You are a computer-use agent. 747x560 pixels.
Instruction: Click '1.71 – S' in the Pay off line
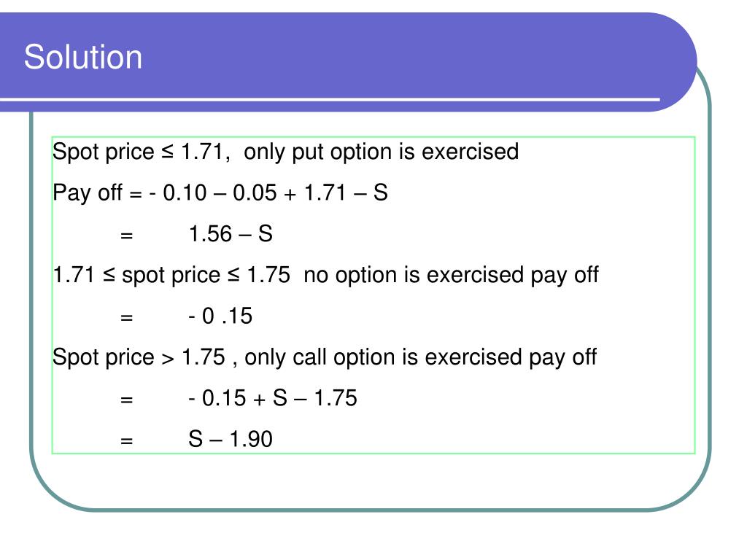pos(346,192)
